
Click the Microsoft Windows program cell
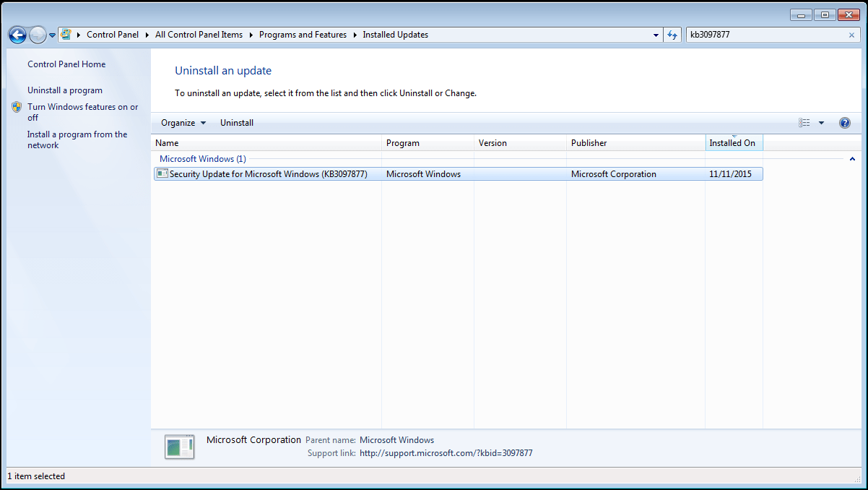point(423,174)
